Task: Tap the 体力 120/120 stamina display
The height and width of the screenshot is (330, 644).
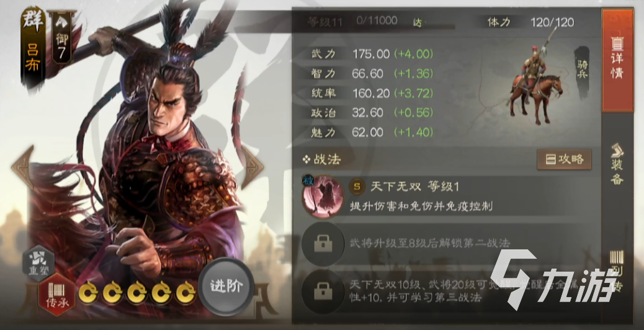Action: point(530,22)
